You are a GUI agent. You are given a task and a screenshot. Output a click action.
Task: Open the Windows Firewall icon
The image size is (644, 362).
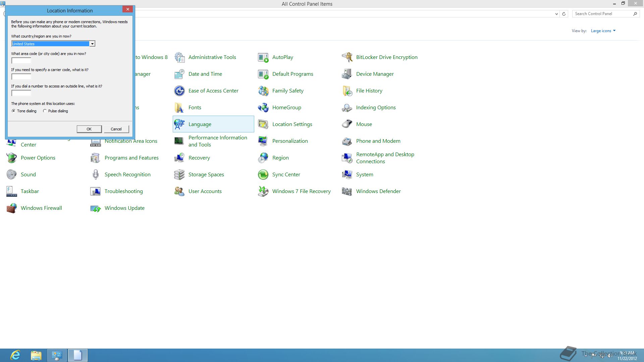coord(12,208)
